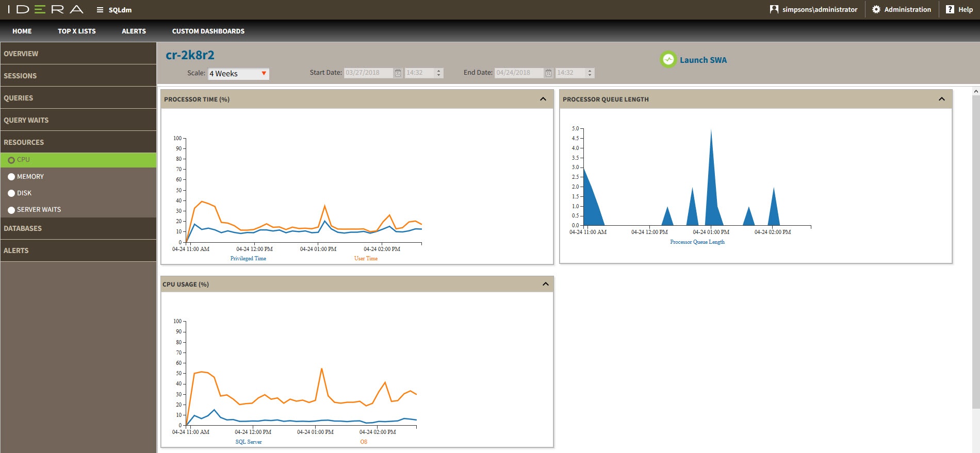Select the Disk resource radio option
The height and width of the screenshot is (453, 980).
pyautogui.click(x=11, y=193)
